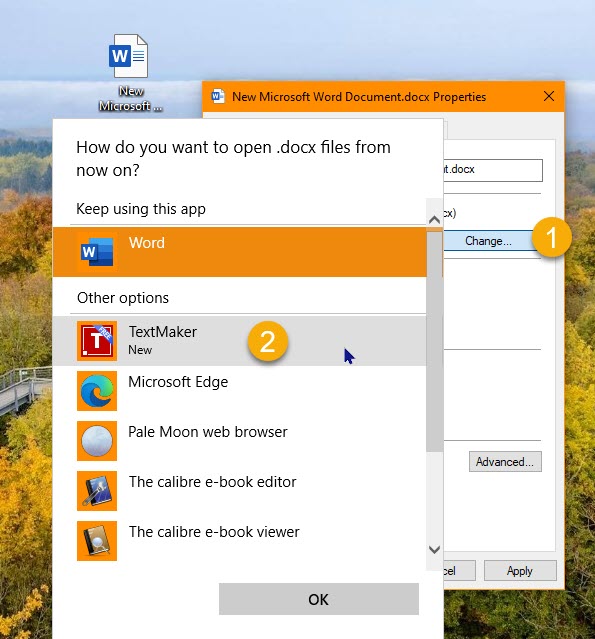Select the Word app icon
The width and height of the screenshot is (595, 639).
pos(97,252)
